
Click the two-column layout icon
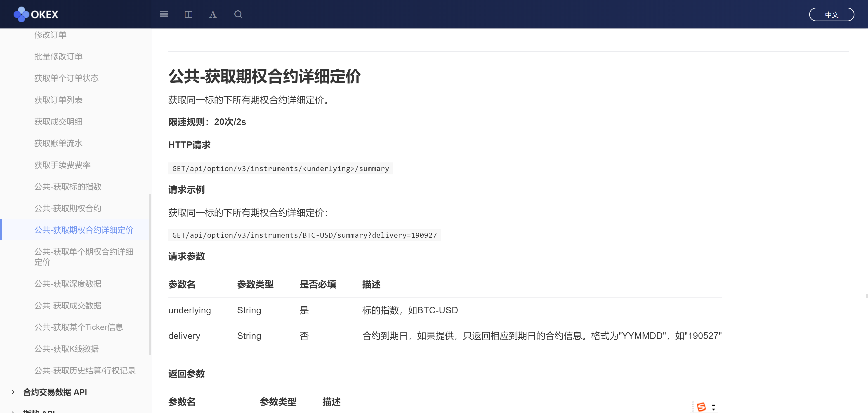pyautogui.click(x=188, y=14)
